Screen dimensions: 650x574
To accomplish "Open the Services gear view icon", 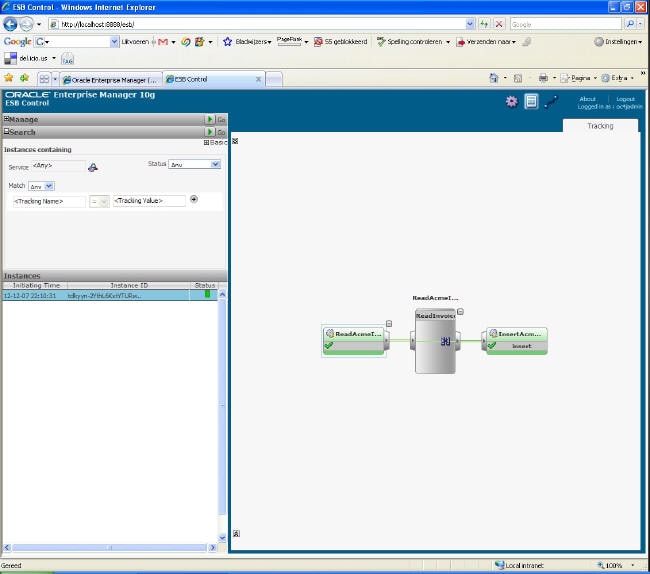I will click(512, 101).
